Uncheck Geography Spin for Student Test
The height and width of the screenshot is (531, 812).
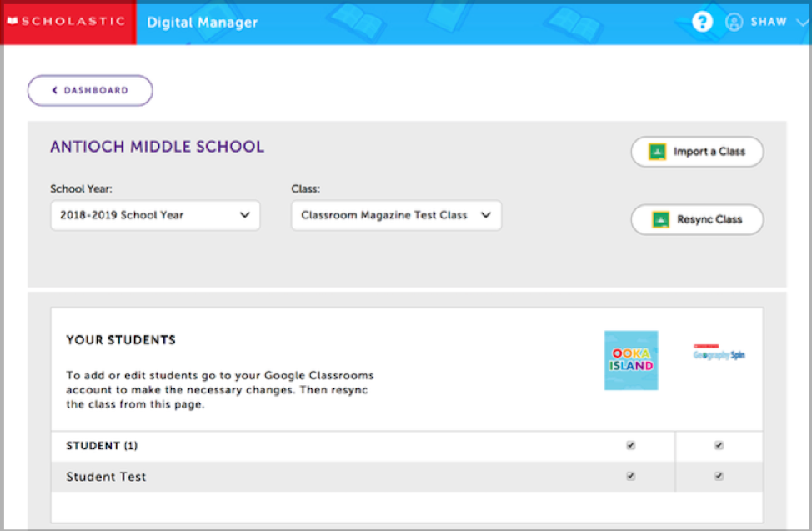(x=719, y=477)
